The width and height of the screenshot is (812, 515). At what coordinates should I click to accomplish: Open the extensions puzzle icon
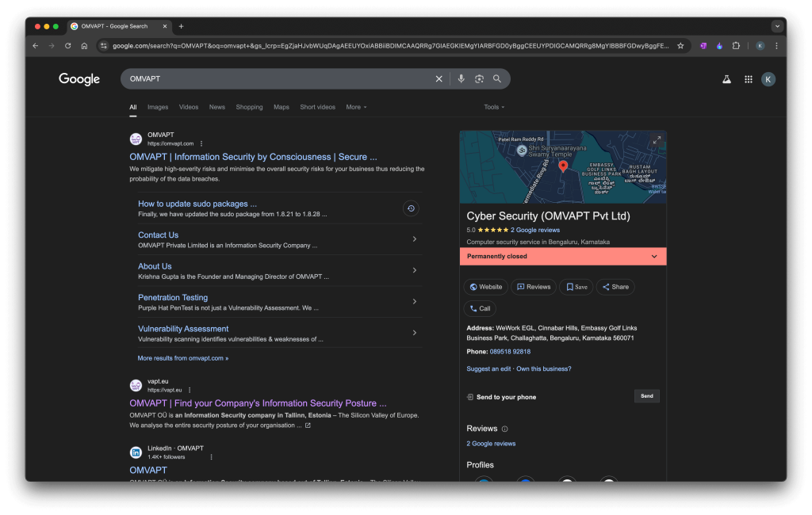click(x=736, y=45)
